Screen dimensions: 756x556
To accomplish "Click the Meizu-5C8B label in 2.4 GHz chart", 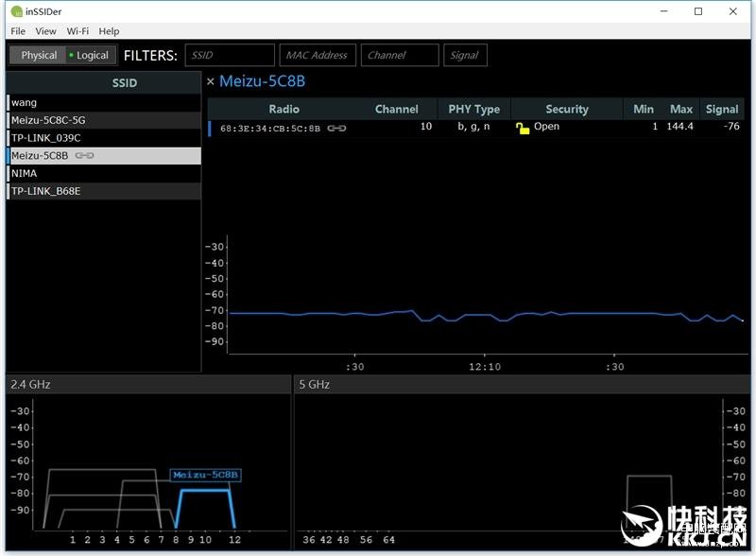I will tap(205, 475).
